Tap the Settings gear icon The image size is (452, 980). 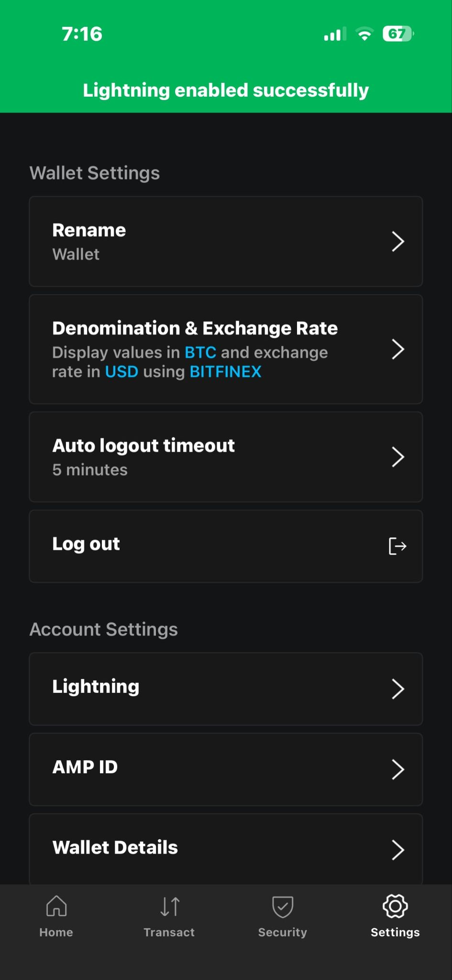tap(395, 906)
